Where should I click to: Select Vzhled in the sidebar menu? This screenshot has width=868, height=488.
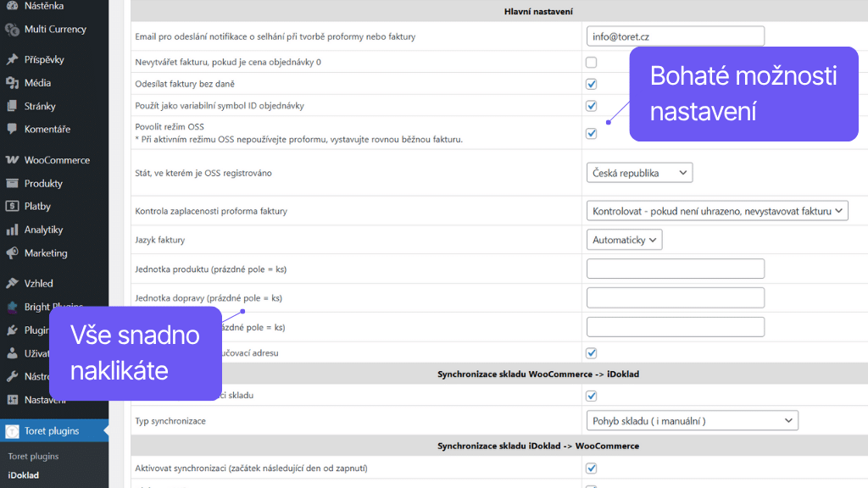click(38, 284)
